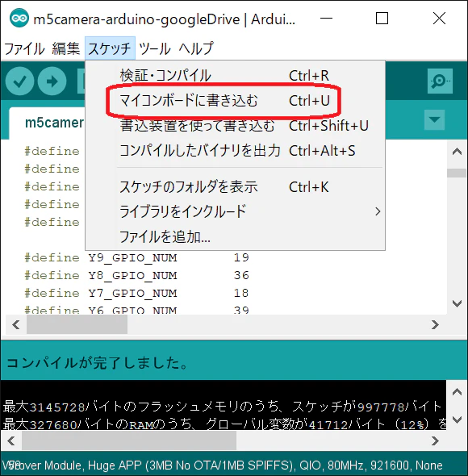Minimize the Arduino window

[x=326, y=19]
